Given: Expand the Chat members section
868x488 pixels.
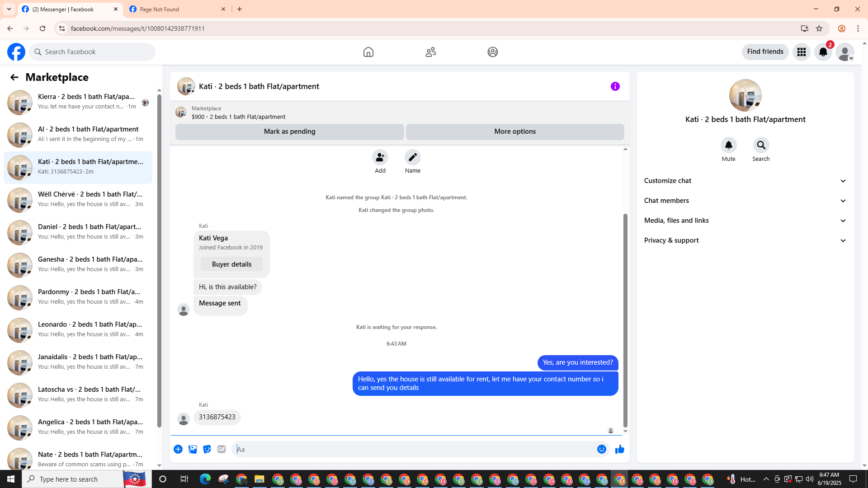Looking at the screenshot, I should (x=745, y=201).
